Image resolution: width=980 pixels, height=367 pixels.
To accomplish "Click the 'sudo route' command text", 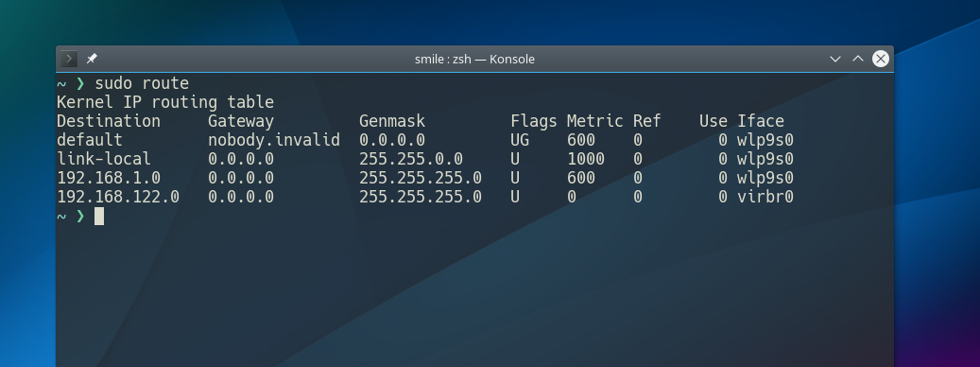I will pyautogui.click(x=142, y=83).
